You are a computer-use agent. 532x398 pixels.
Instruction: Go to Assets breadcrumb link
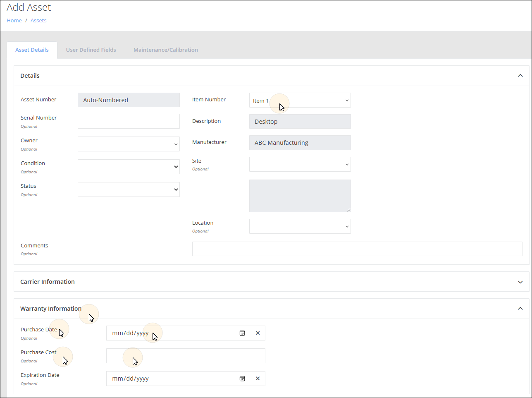click(x=38, y=20)
